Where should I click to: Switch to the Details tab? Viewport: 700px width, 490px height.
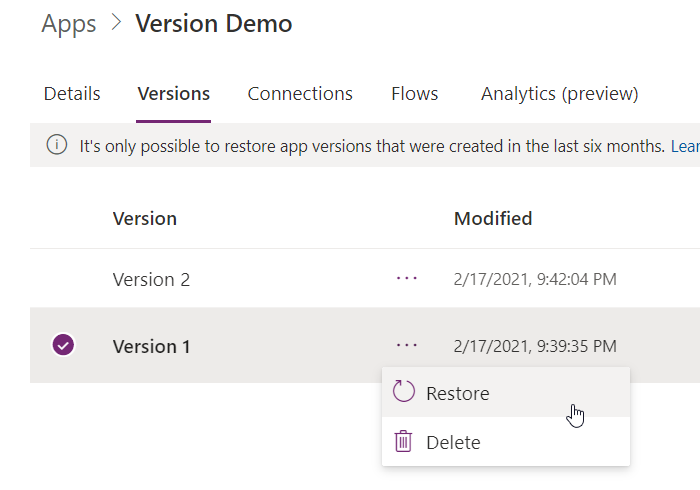pos(72,94)
